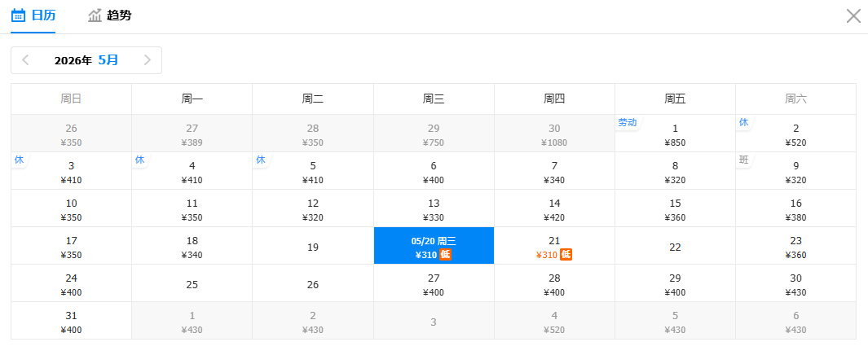Pick April 30 priced ¥1080
Viewport: 868px width, 355px height.
[x=554, y=134]
